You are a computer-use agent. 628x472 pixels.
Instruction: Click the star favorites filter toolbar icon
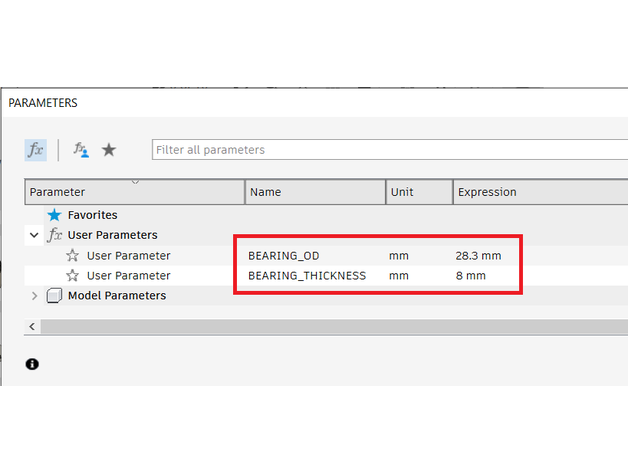coord(109,149)
